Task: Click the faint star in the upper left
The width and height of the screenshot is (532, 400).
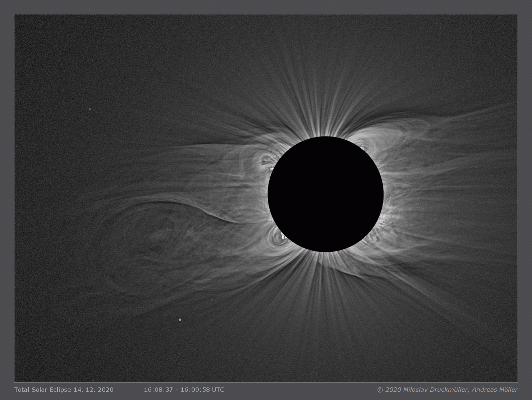Action: click(90, 110)
